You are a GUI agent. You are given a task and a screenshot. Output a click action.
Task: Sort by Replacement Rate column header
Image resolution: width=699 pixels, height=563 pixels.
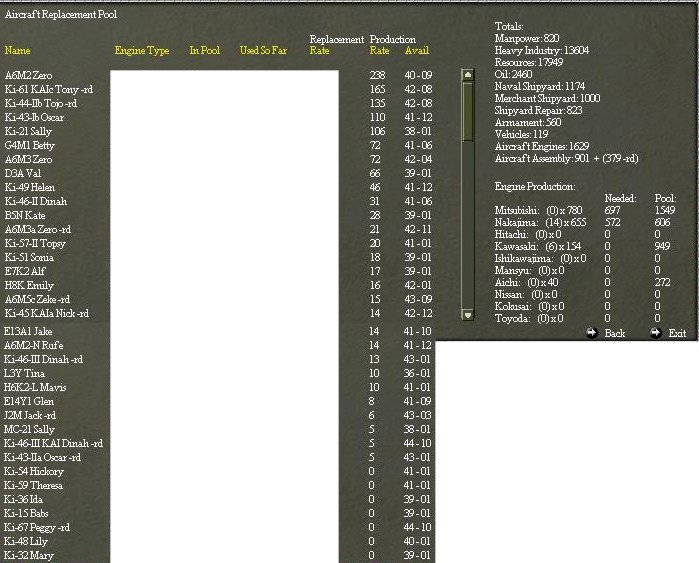click(x=337, y=45)
